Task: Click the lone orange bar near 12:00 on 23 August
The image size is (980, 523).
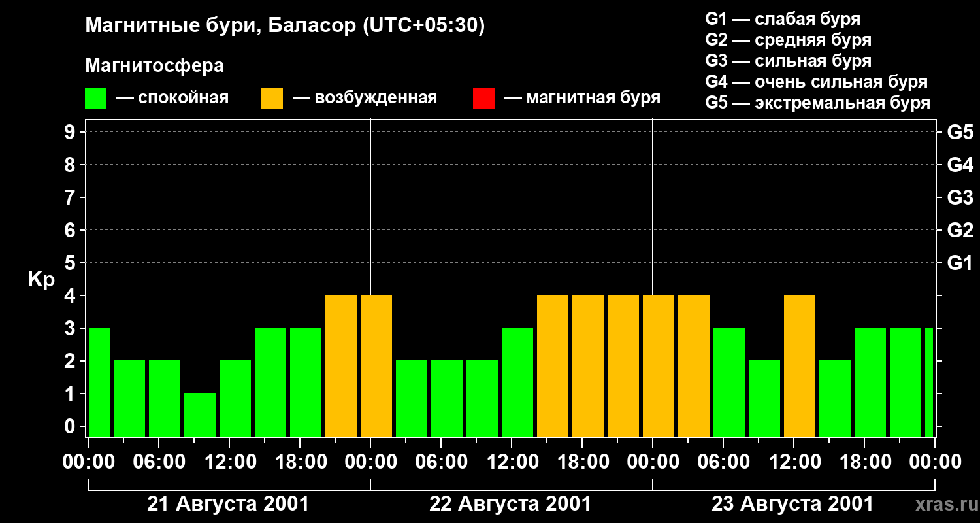Action: 800,365
